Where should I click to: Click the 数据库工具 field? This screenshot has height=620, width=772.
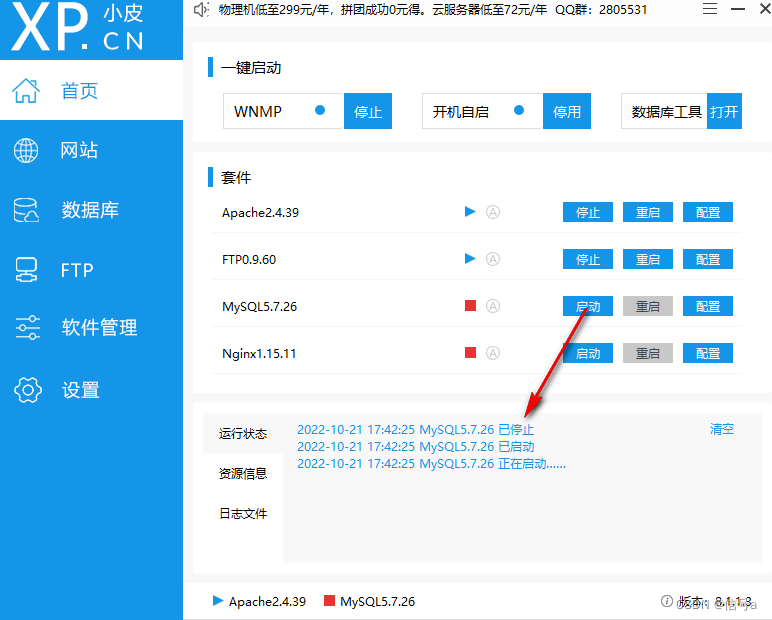click(x=664, y=111)
